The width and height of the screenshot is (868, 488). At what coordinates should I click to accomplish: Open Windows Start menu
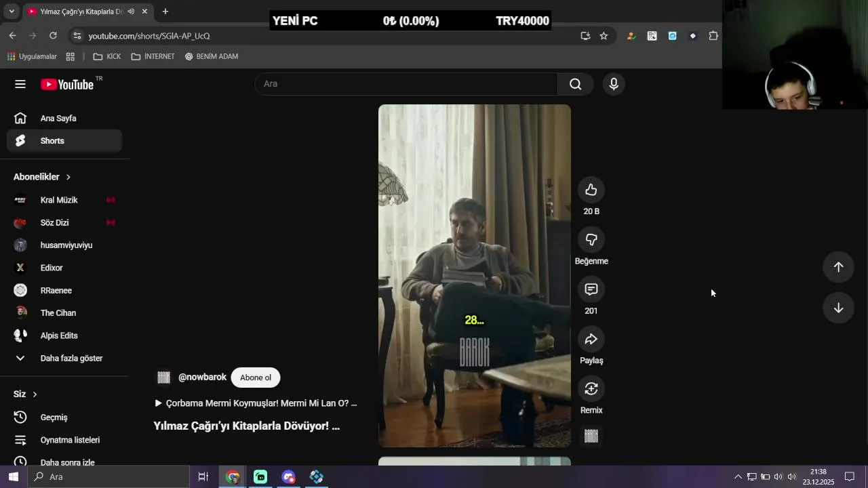click(x=14, y=476)
